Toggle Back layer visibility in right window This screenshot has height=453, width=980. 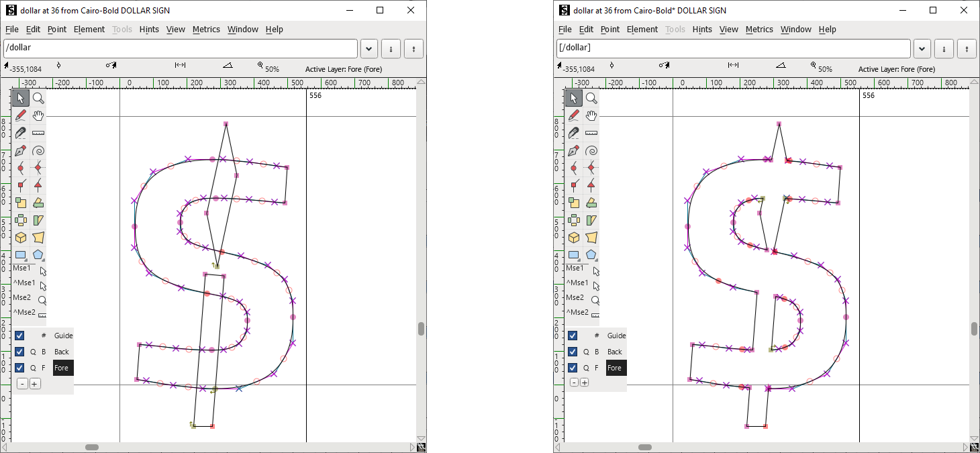573,352
